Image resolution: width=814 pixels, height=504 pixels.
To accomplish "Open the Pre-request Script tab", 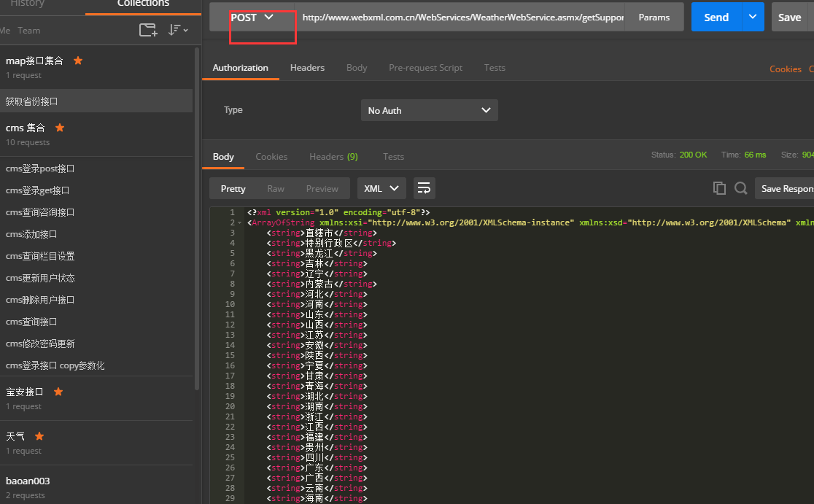I will (x=426, y=68).
